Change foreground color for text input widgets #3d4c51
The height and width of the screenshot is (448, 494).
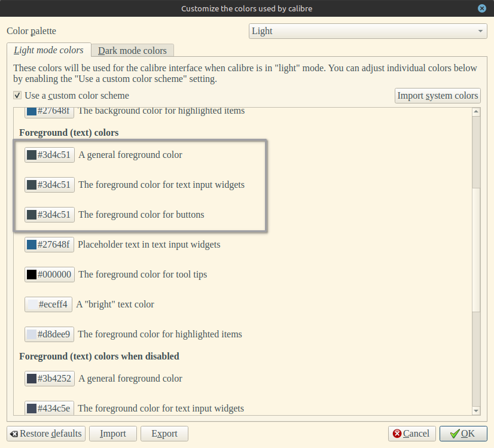tap(50, 185)
